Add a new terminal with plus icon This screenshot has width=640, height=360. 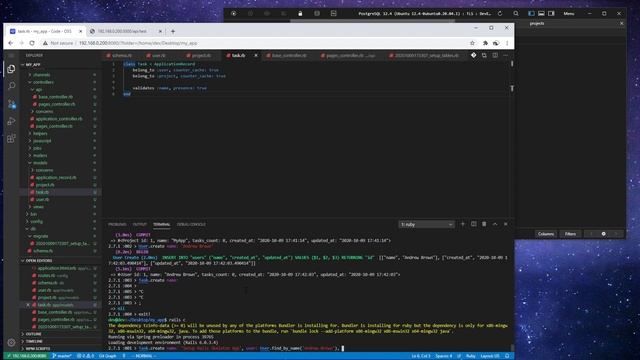(x=462, y=224)
